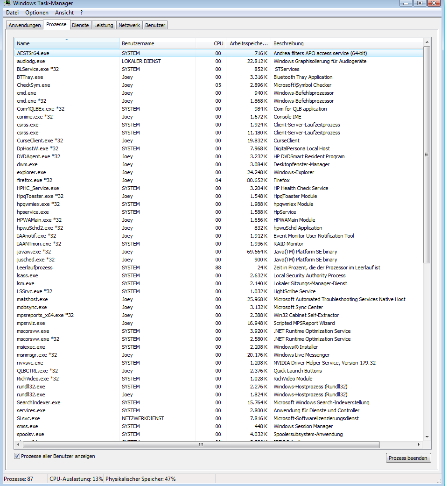The height and width of the screenshot is (486, 448).
Task: Select the DVDAgent.exe *32 process
Action: pos(219,156)
